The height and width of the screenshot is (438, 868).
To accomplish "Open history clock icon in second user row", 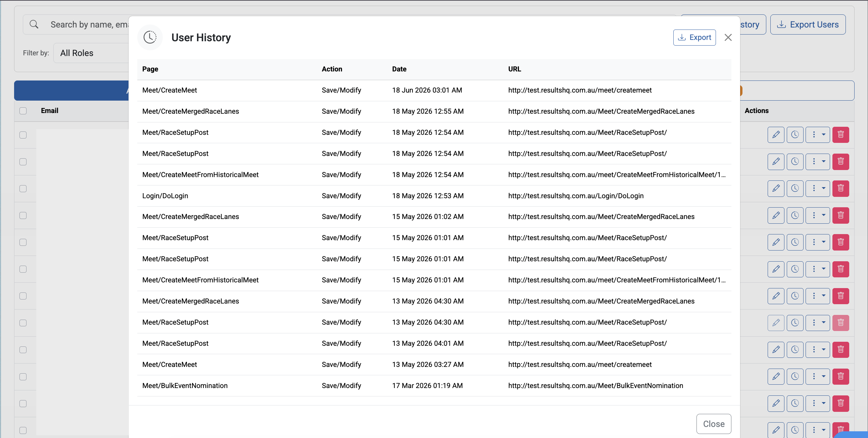I will [795, 162].
